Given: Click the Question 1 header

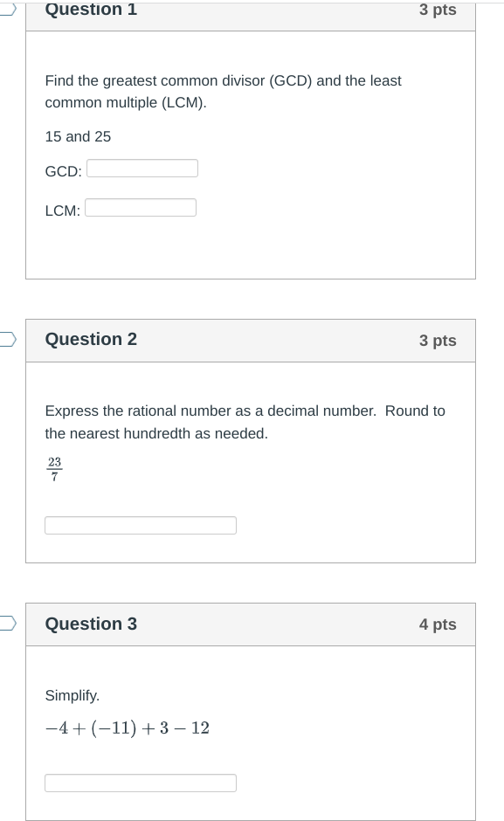Looking at the screenshot, I should pos(91,10).
